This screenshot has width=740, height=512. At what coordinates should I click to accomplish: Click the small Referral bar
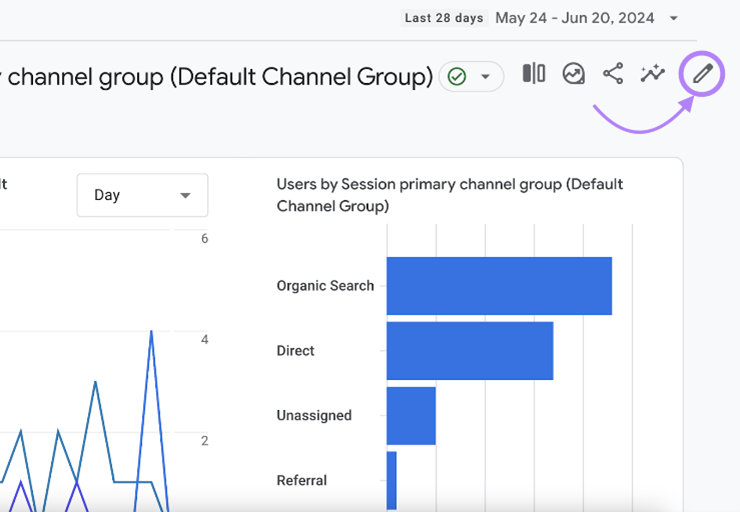391,481
